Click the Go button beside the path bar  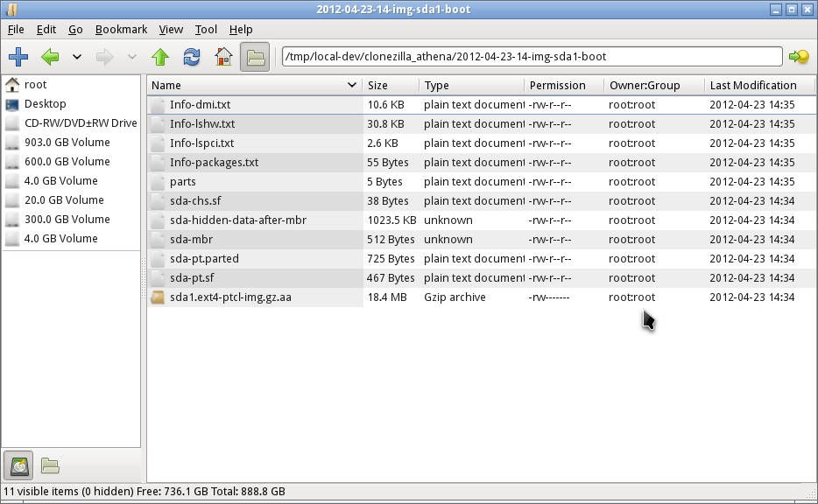coord(798,57)
